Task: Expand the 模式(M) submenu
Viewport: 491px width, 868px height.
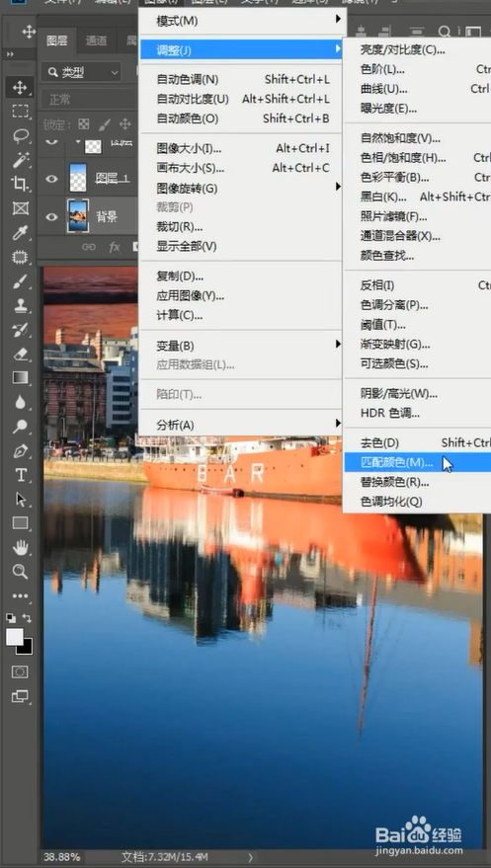Action: coord(242,21)
